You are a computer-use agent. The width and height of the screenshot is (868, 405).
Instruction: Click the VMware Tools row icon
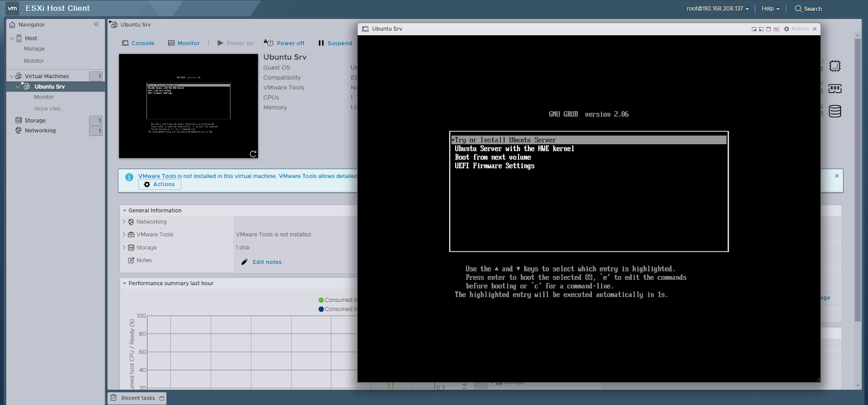point(131,234)
